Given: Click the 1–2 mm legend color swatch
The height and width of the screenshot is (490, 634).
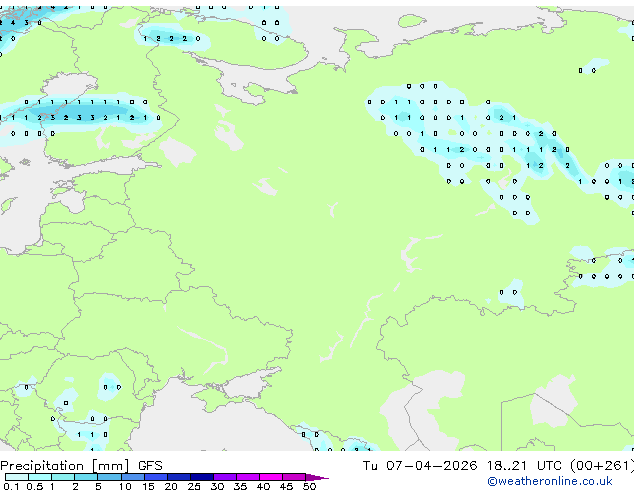Looking at the screenshot, I should point(63,477).
